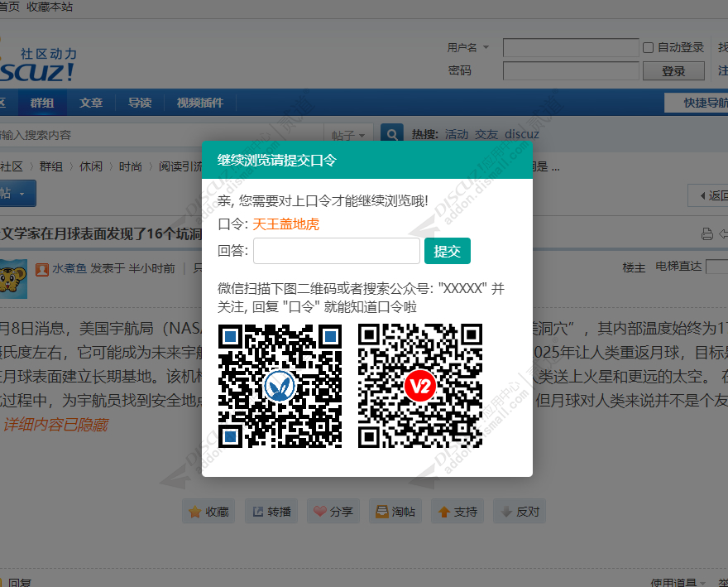
Task: Click hot search term 活动
Action: click(457, 134)
